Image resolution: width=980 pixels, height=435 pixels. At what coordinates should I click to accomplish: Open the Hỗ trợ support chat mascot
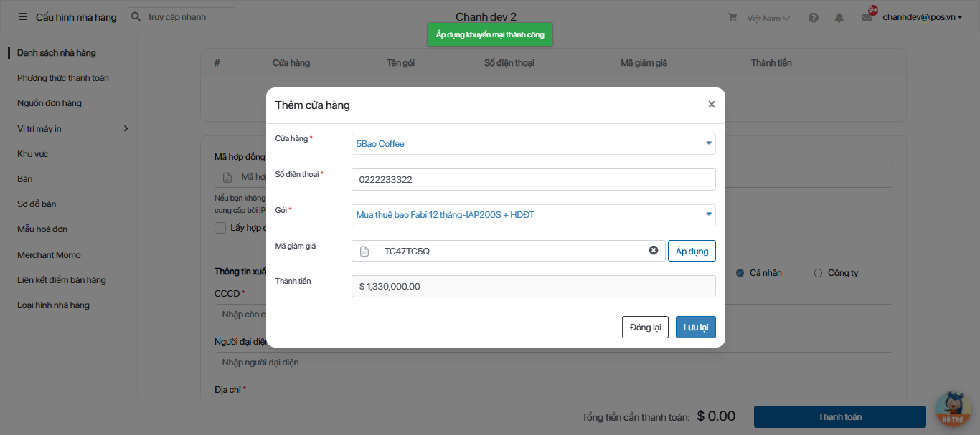pos(953,411)
